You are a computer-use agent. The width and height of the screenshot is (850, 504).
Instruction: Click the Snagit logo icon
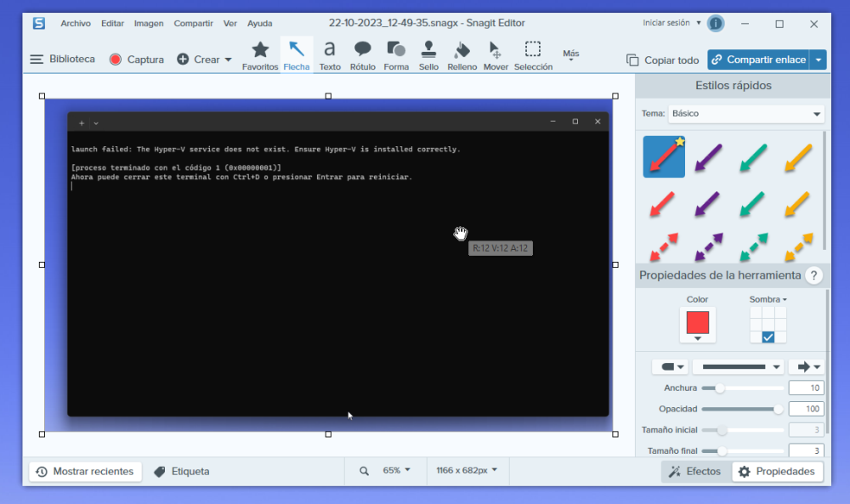click(x=39, y=23)
